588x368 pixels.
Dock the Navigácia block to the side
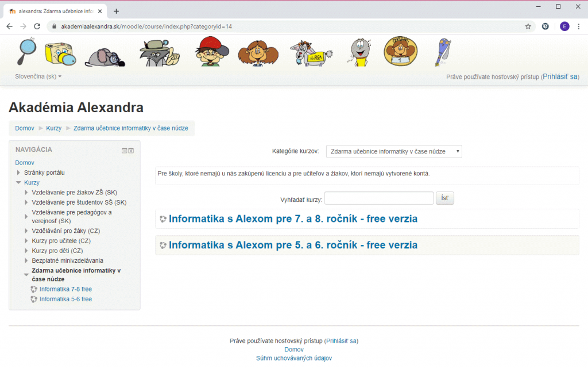click(131, 151)
